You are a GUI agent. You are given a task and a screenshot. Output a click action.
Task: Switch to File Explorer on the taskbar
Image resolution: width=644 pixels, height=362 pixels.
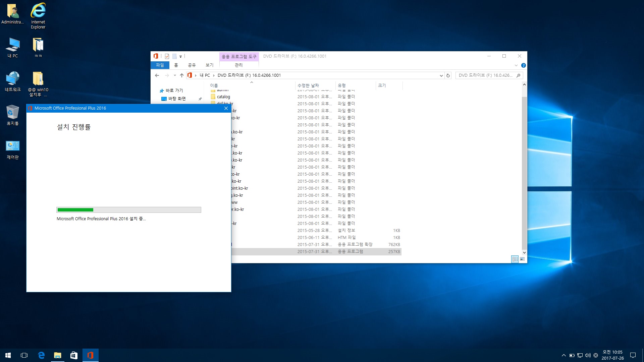58,355
